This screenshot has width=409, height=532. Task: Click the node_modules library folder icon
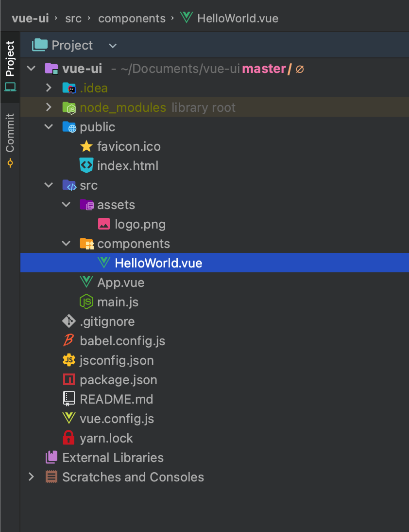[x=69, y=107]
